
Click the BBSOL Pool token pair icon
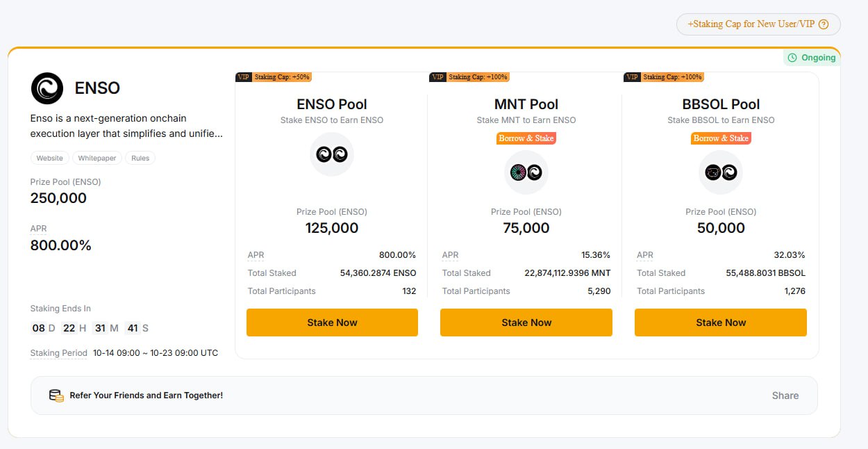pyautogui.click(x=721, y=172)
